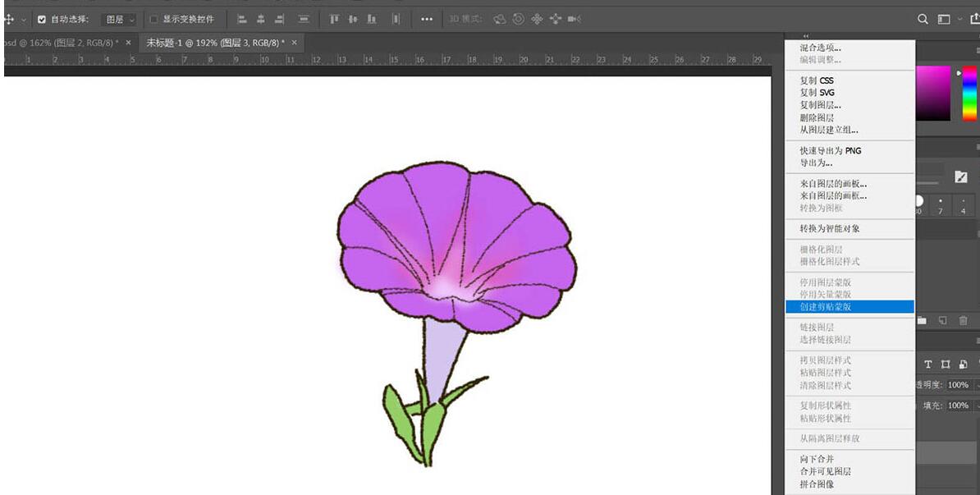Click the align horizontal centers icon
Screen dimensions: 980x495
tap(261, 18)
